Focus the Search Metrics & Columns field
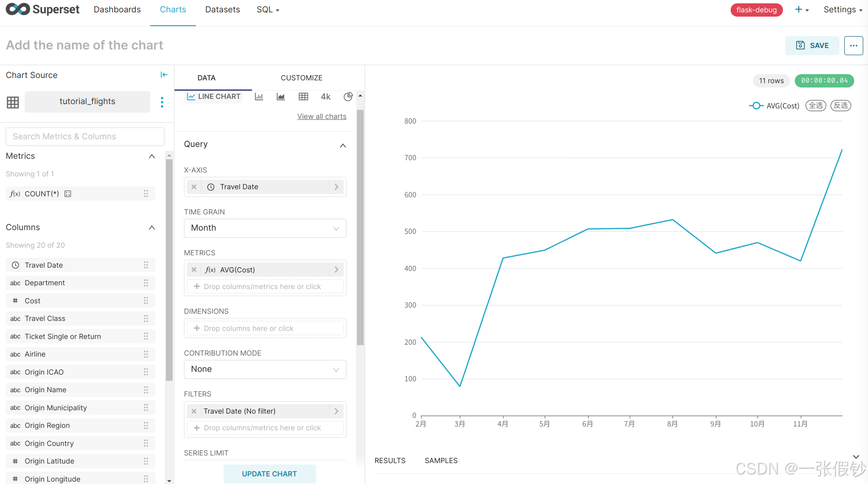The width and height of the screenshot is (868, 484). coord(85,136)
